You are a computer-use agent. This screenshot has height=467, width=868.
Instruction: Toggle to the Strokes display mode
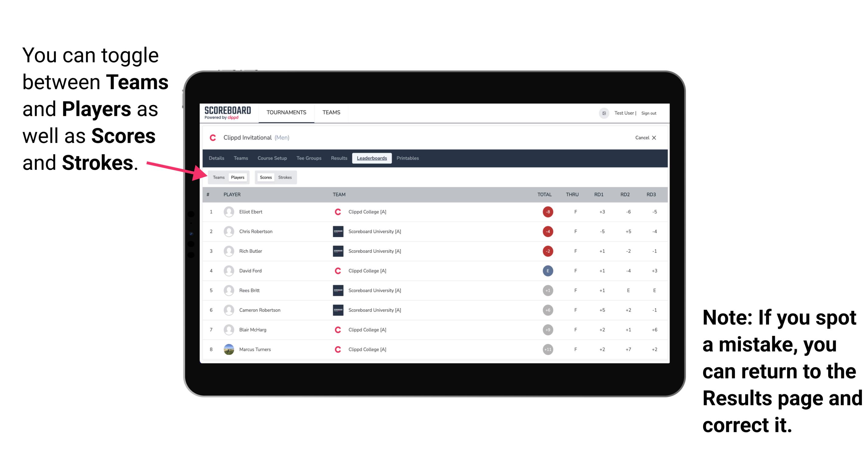[x=286, y=177]
